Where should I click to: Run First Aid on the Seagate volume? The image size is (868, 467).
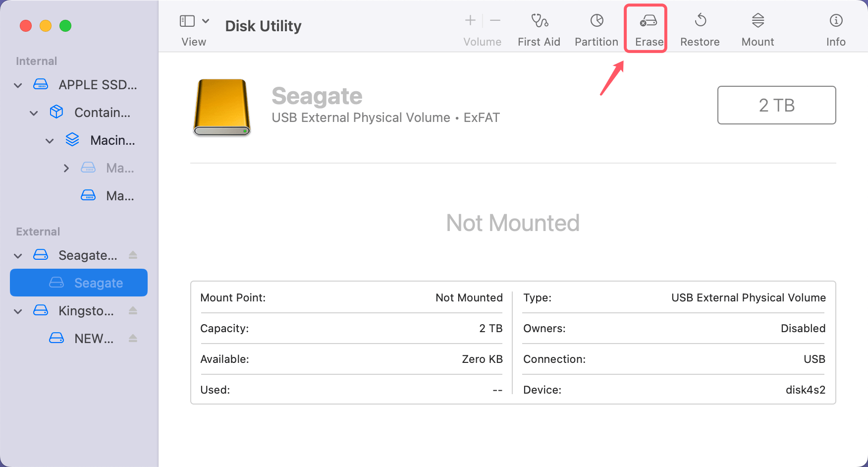pyautogui.click(x=539, y=28)
